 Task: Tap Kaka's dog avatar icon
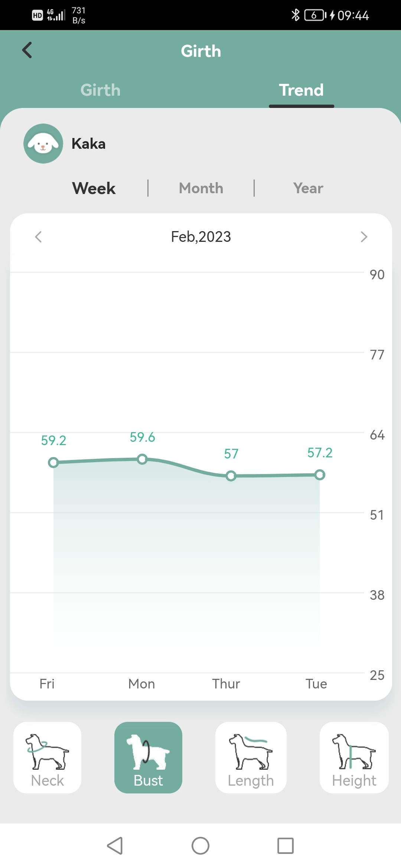pos(43,144)
